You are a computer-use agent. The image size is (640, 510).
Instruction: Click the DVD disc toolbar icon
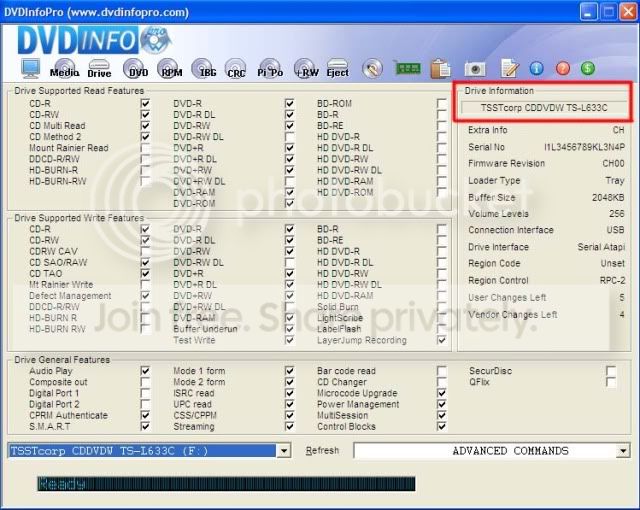tap(136, 69)
